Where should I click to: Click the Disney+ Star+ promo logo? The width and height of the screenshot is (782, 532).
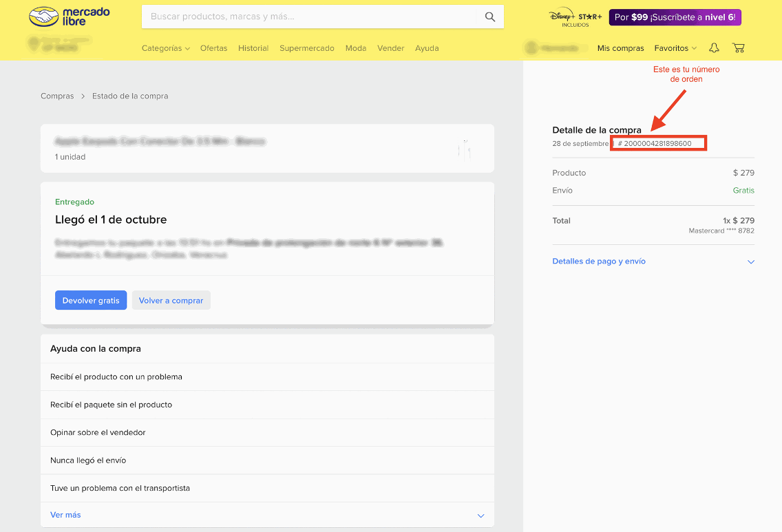click(575, 17)
